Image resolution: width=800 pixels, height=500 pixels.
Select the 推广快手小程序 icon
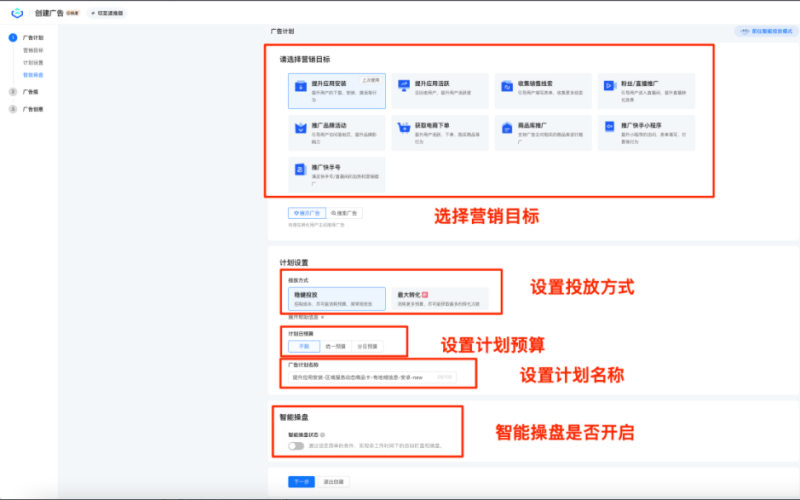coord(610,127)
